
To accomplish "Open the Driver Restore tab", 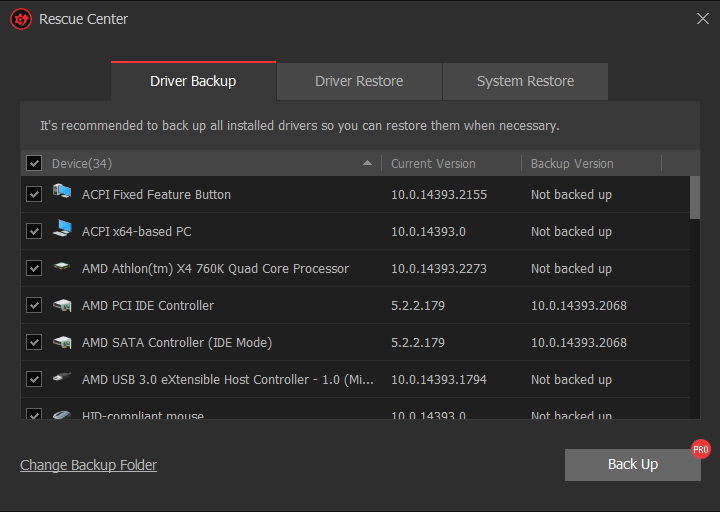I will 359,81.
